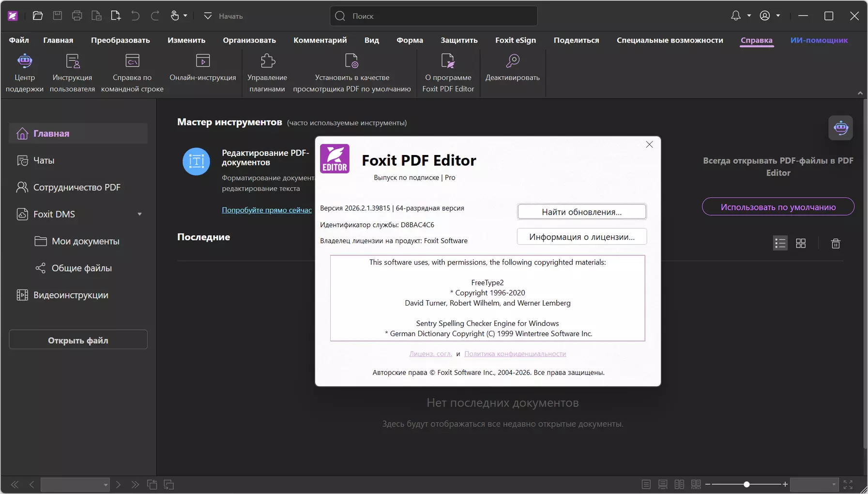The image size is (868, 494).
Task: Select single page view mode icon
Action: [646, 484]
